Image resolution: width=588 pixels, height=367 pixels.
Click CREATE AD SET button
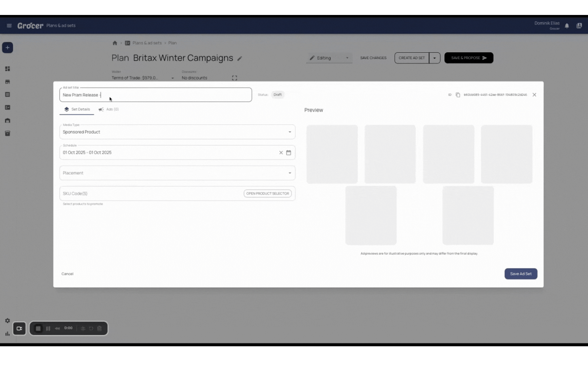pos(411,58)
